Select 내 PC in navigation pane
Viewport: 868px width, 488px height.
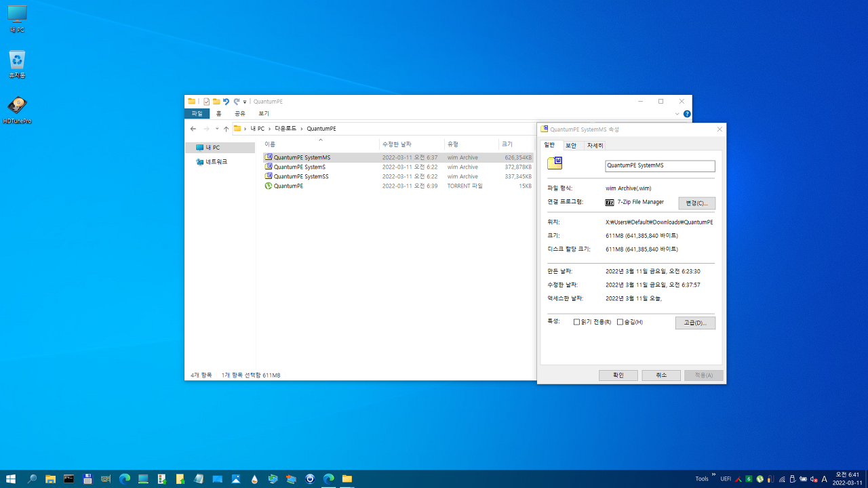220,147
